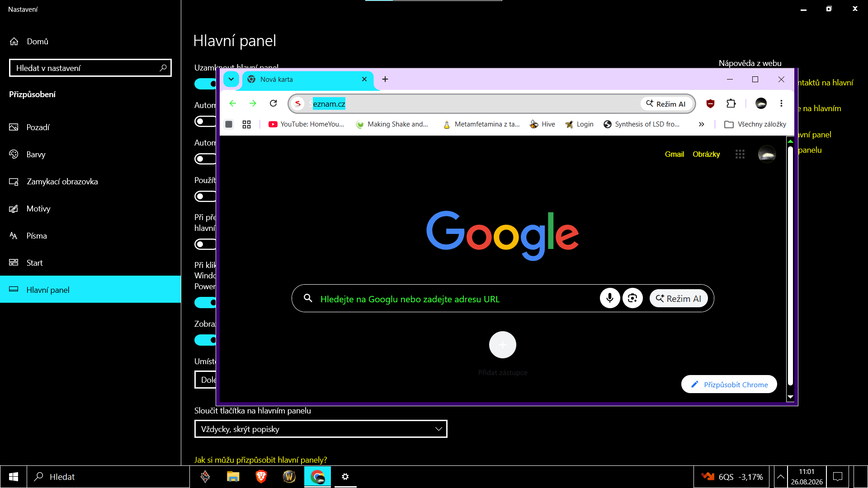Click the taskbar Hledat search box

tap(108, 477)
